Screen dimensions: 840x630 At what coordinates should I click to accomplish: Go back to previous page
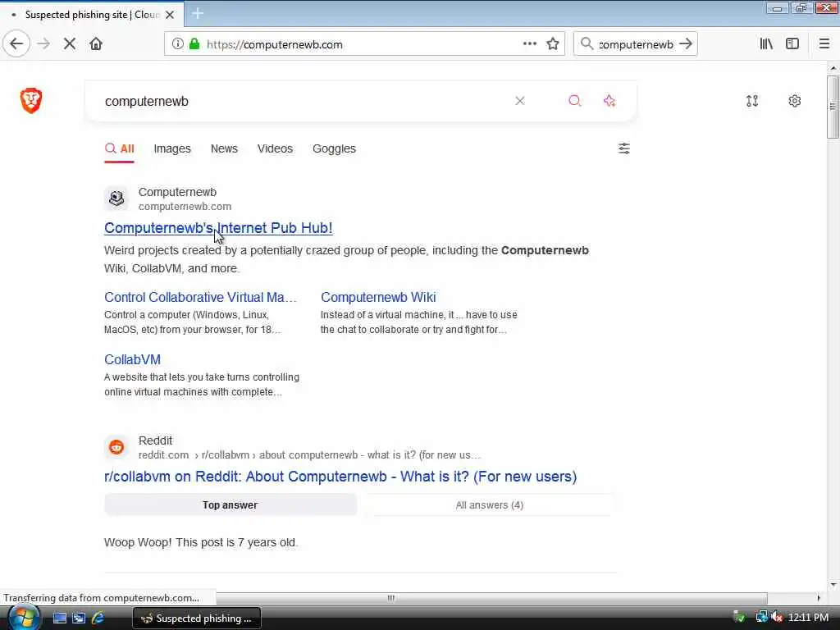(16, 44)
